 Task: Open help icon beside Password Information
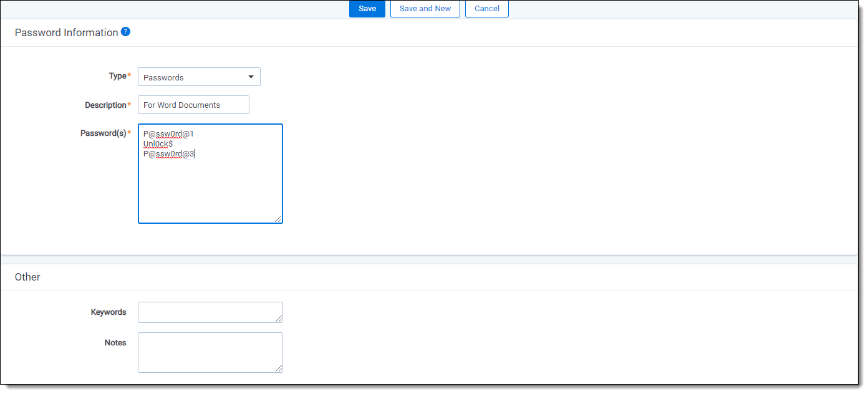click(x=125, y=32)
